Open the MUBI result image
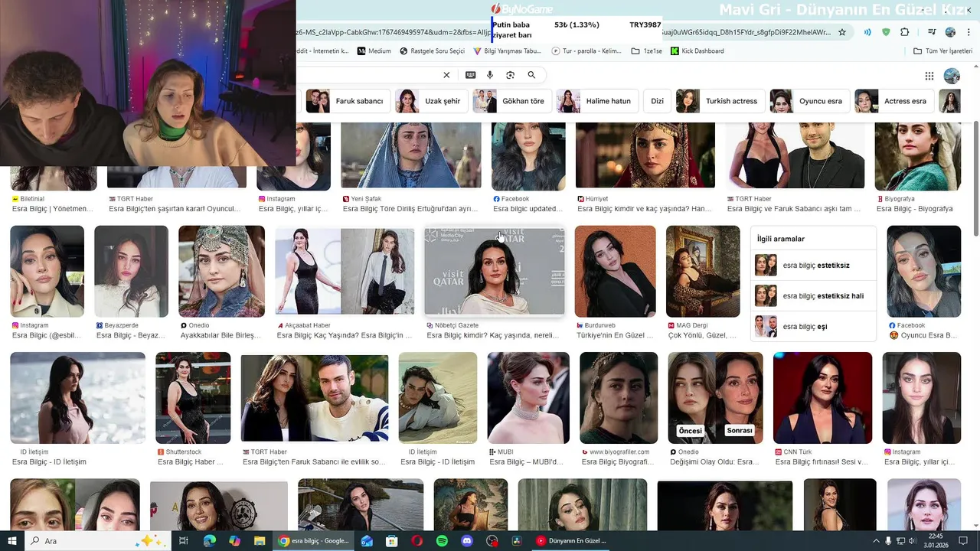This screenshot has width=980, height=551. pyautogui.click(x=528, y=397)
